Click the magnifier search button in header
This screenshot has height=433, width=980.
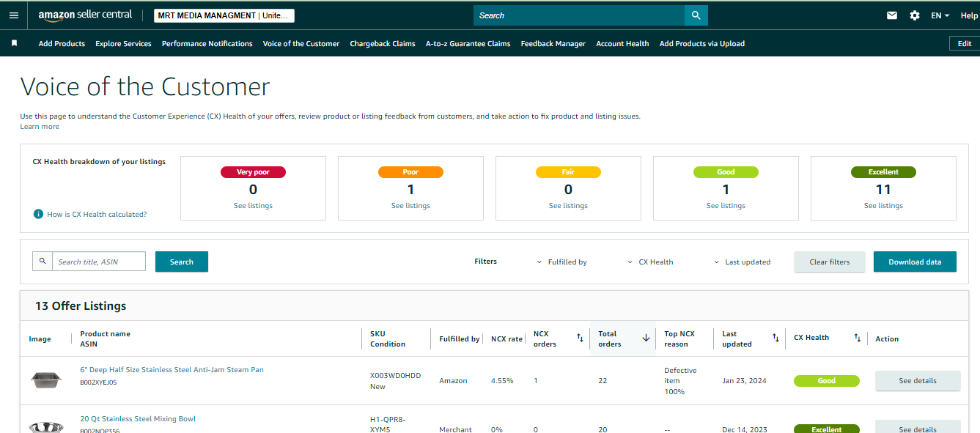[696, 15]
